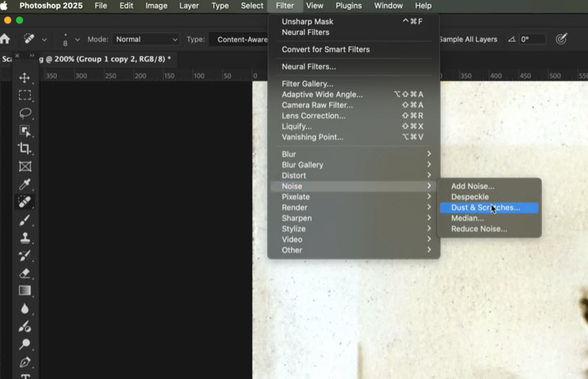Open the Mode dropdown set to Normal
This screenshot has height=379, width=588.
(145, 39)
